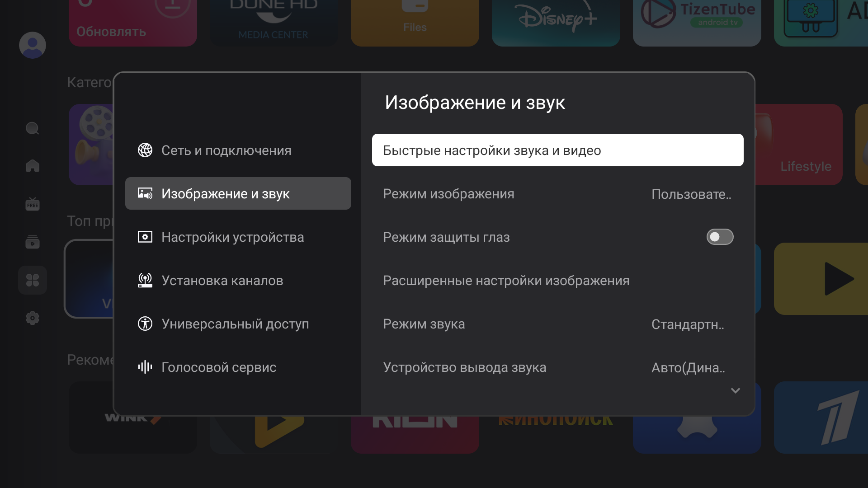
Task: Open search from the sidebar magnifier icon
Action: click(x=32, y=129)
